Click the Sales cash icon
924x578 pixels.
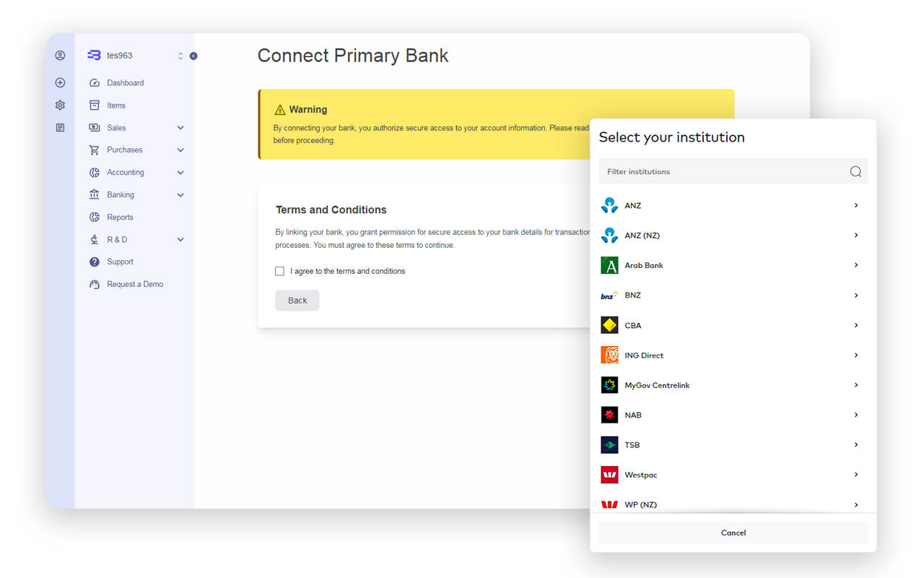(x=95, y=128)
